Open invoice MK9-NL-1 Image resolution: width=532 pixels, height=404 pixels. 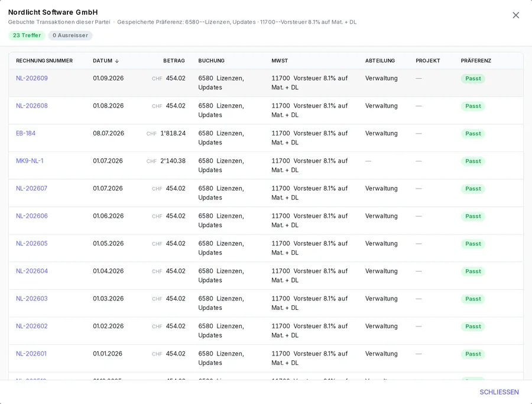click(x=30, y=160)
